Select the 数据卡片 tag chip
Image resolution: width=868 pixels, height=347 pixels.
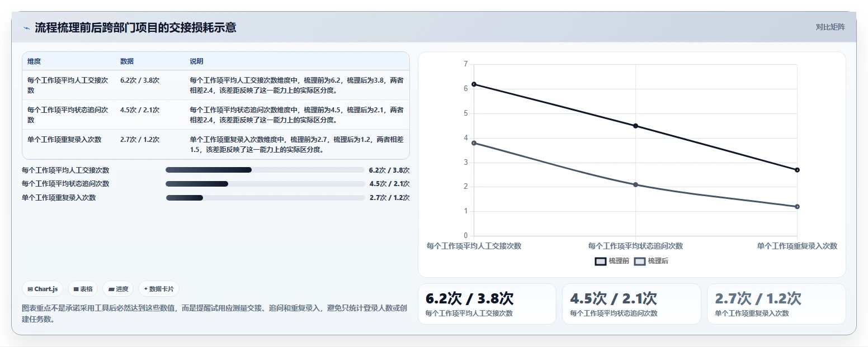coord(159,289)
